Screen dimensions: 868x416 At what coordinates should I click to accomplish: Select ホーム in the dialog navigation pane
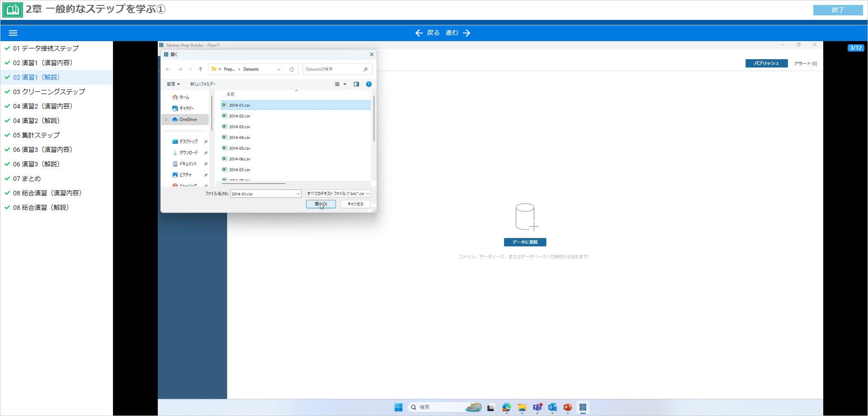pos(184,97)
